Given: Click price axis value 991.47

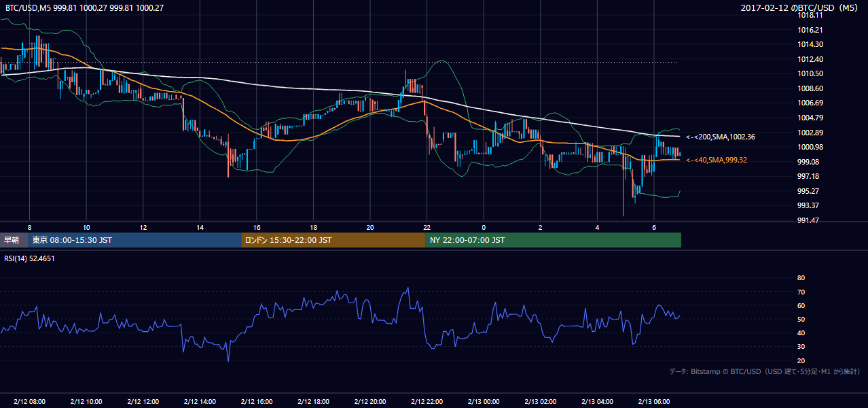Looking at the screenshot, I should [x=808, y=220].
